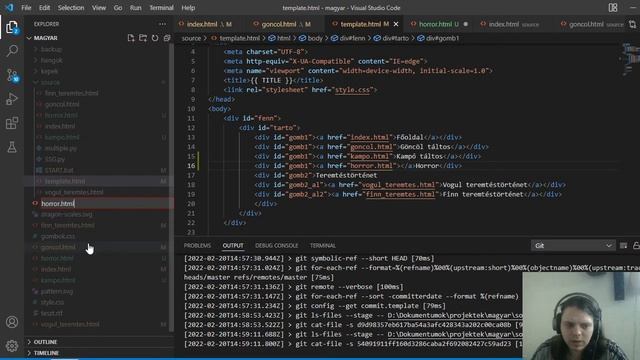The image size is (640, 360).
Task: Collapse all folders in Explorer
Action: (x=167, y=38)
